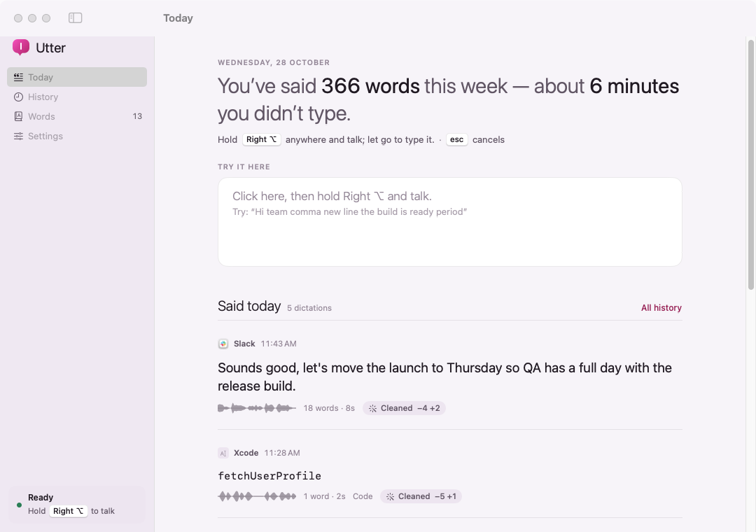Open the History section in sidebar

[77, 97]
